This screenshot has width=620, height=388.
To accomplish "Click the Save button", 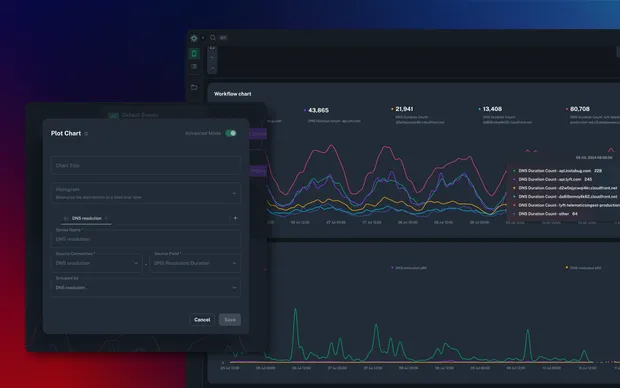I will (230, 320).
